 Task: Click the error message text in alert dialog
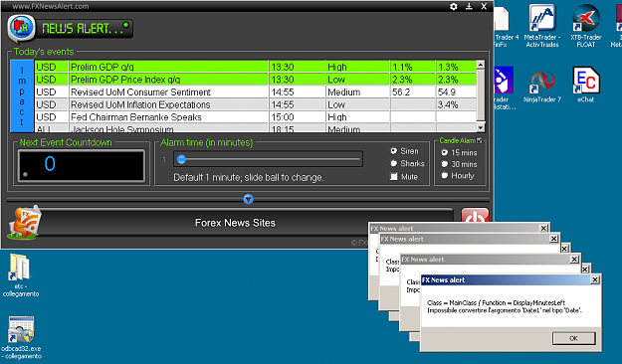pos(505,306)
